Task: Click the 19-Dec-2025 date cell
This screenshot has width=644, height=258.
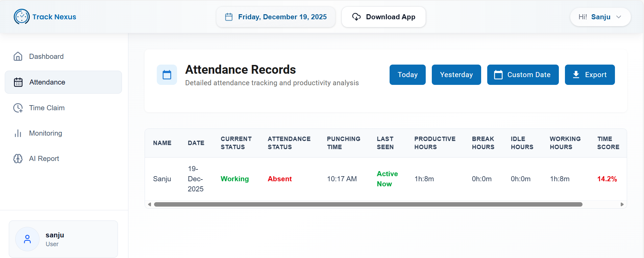Action: click(196, 179)
